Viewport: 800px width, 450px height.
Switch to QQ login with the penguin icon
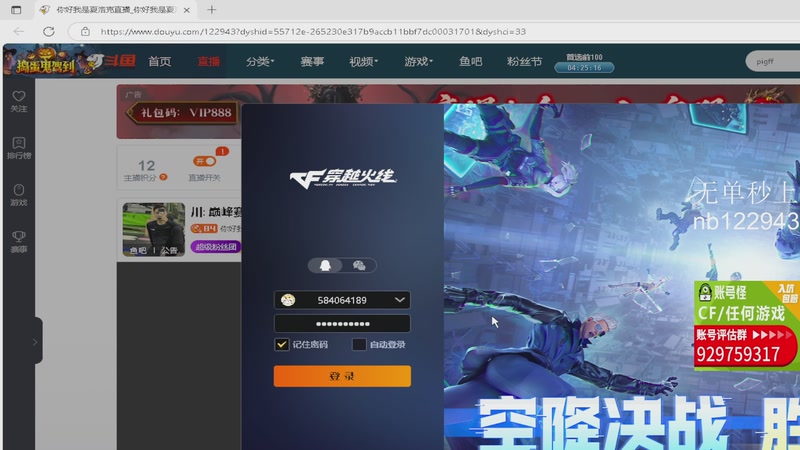click(x=325, y=265)
